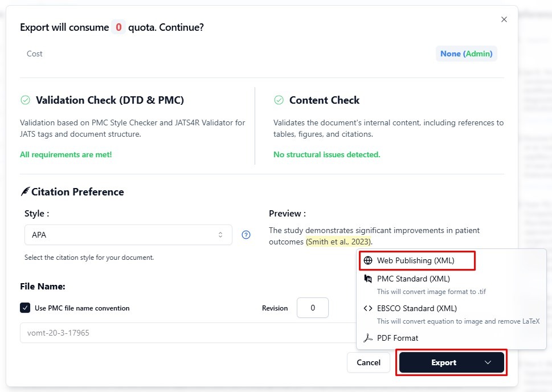Viewport: 552px width, 392px height.
Task: Click the PMC Standard format icon
Action: [368, 279]
